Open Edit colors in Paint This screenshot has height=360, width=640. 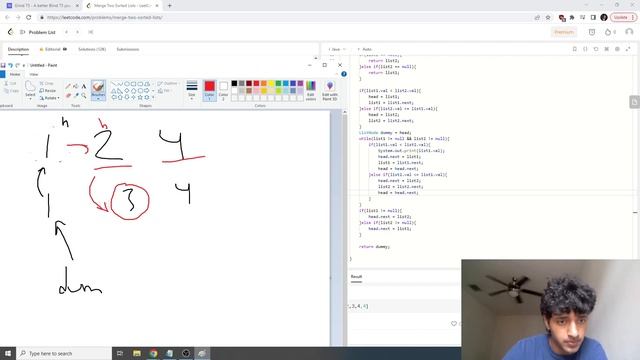(311, 91)
